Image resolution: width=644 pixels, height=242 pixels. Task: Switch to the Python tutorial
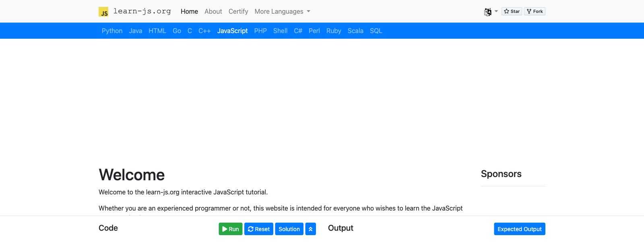[112, 31]
